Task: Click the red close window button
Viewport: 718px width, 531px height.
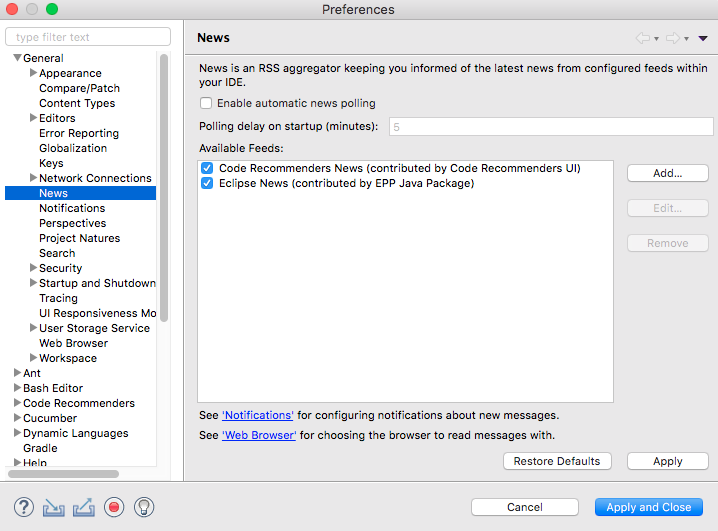Action: (12, 9)
